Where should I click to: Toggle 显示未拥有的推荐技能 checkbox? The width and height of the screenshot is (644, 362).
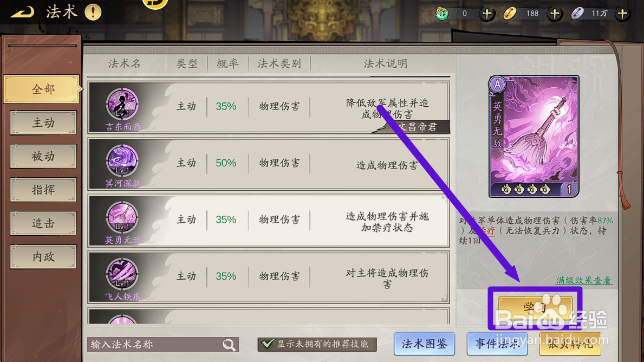click(x=268, y=344)
